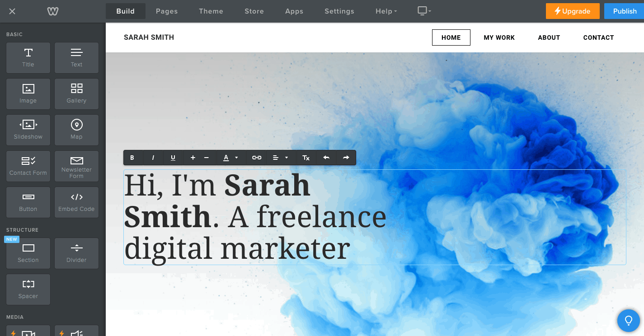The image size is (644, 336).
Task: Select the Slideshow element icon
Action: tap(28, 130)
